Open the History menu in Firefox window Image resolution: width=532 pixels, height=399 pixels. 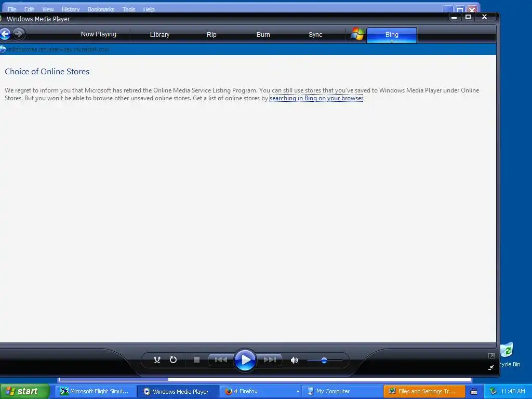71,9
